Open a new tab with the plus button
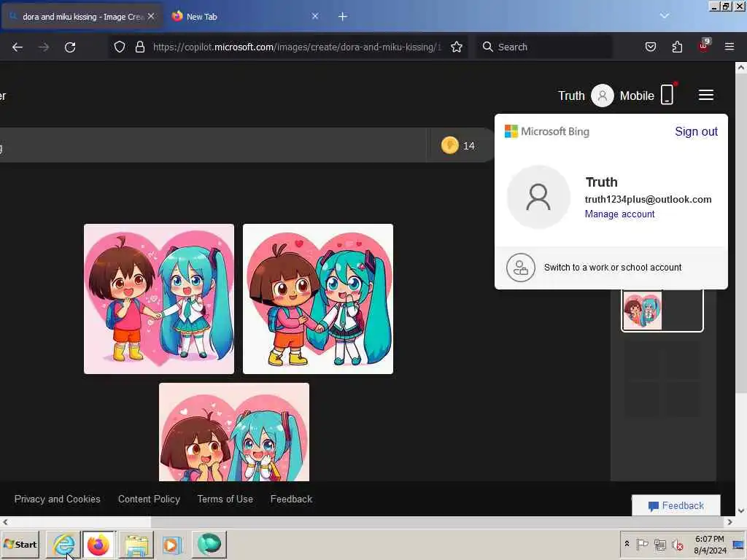Viewport: 747px width, 560px height. tap(343, 17)
